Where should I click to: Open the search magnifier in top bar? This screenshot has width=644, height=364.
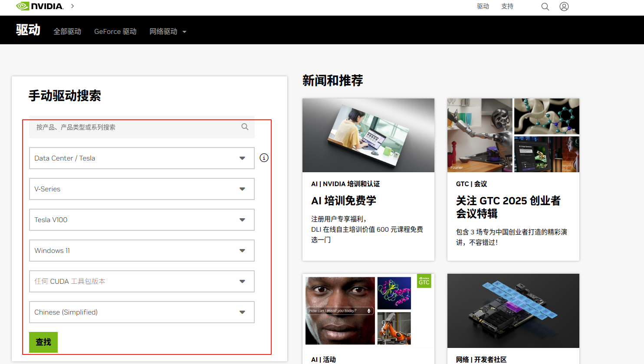coord(545,7)
